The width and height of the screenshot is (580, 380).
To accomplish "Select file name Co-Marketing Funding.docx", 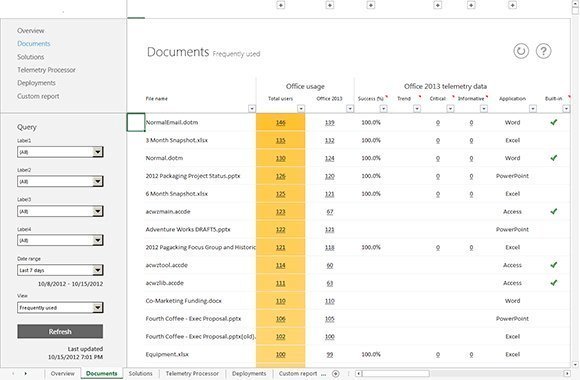I will click(183, 301).
